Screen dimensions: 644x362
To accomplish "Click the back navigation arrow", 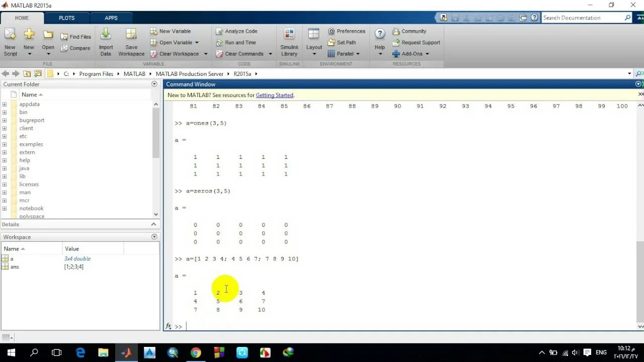I will [x=6, y=73].
